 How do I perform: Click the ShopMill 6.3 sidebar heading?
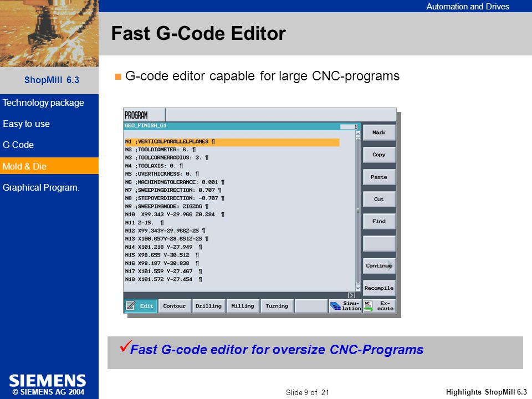click(52, 80)
